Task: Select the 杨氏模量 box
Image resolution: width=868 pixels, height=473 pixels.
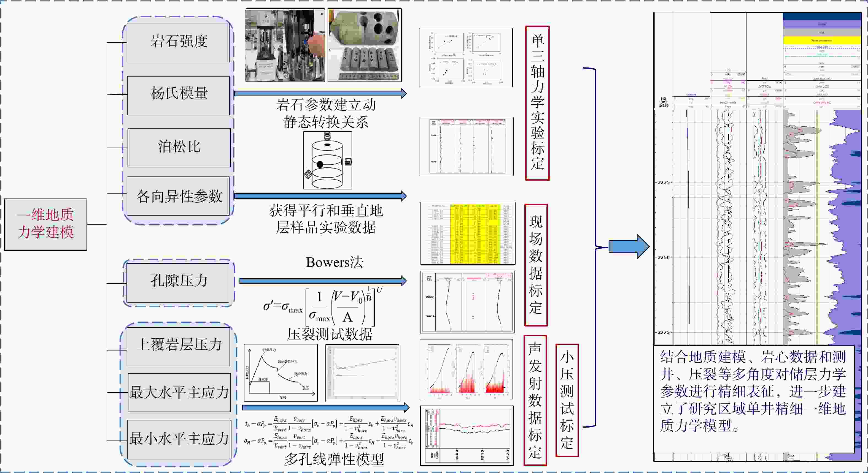Action: click(x=179, y=95)
